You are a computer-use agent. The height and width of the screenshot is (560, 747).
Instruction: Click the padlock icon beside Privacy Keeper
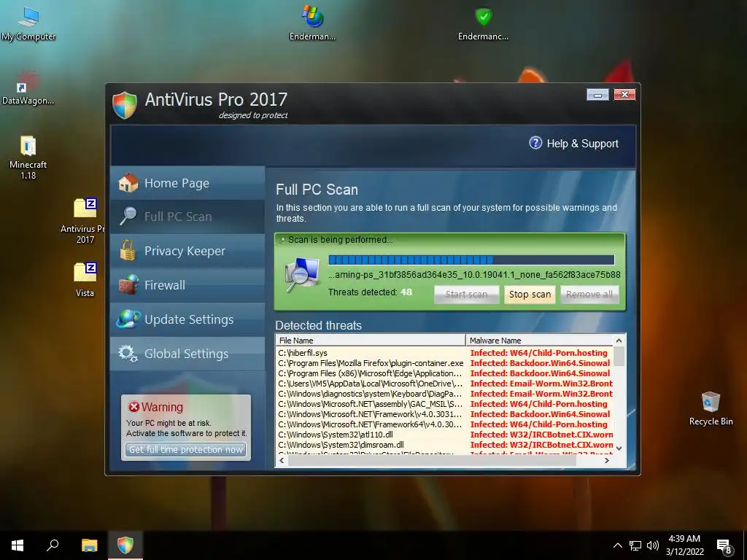point(127,250)
